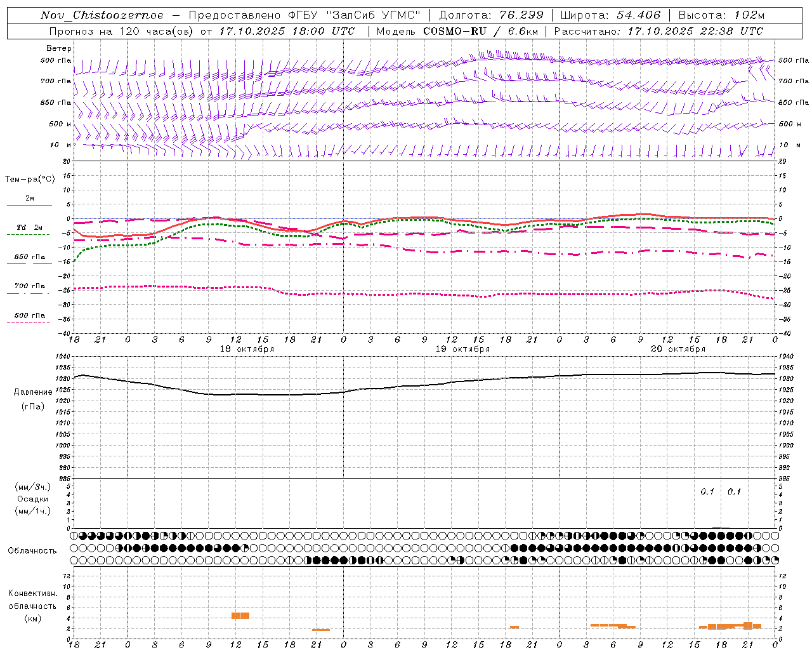Click the 20 октября date label
This screenshot has width=812, height=650.
678,349
